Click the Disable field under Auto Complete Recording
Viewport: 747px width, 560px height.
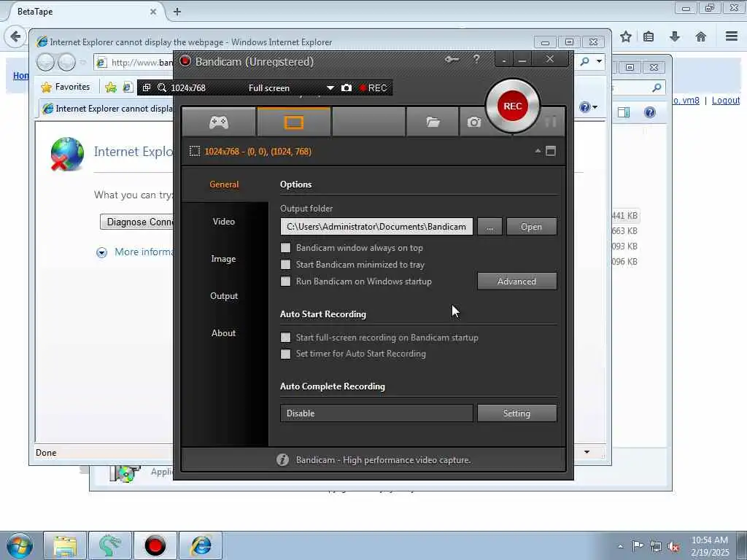(x=376, y=413)
